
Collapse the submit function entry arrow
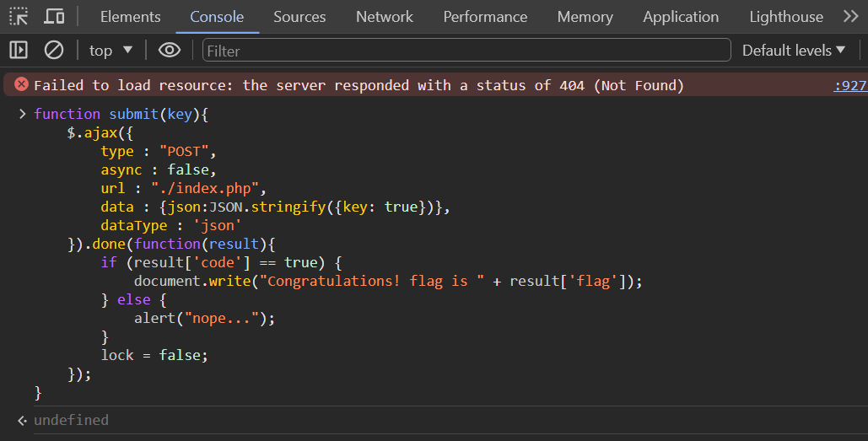pyautogui.click(x=22, y=114)
